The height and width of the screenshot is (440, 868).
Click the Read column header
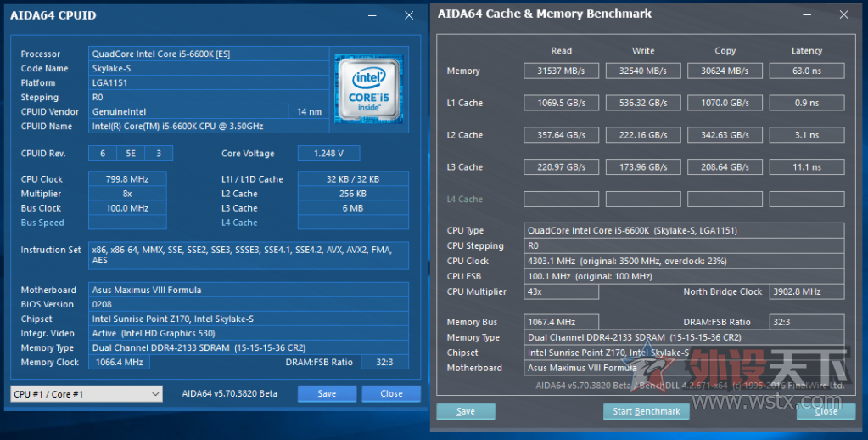point(562,51)
